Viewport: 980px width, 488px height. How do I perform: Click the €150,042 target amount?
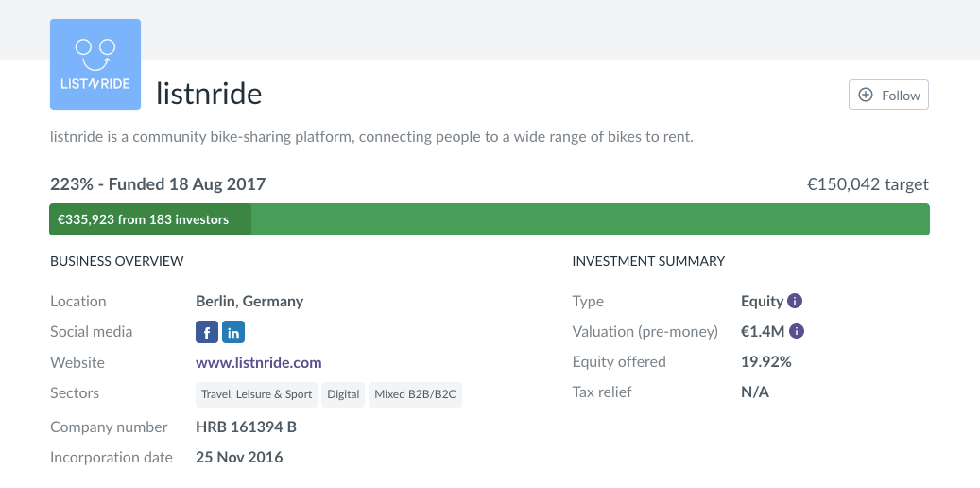click(868, 184)
